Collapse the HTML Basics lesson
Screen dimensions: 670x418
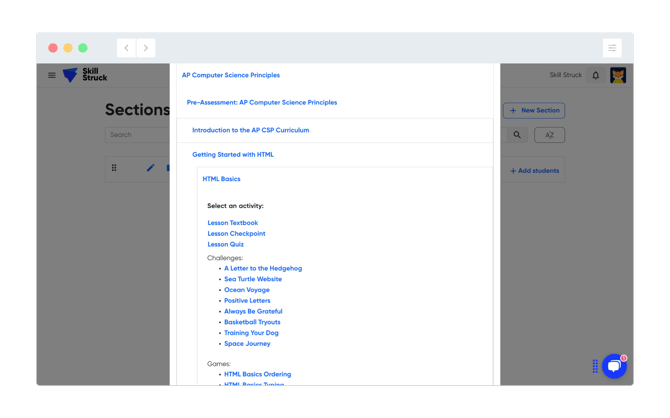pos(221,179)
